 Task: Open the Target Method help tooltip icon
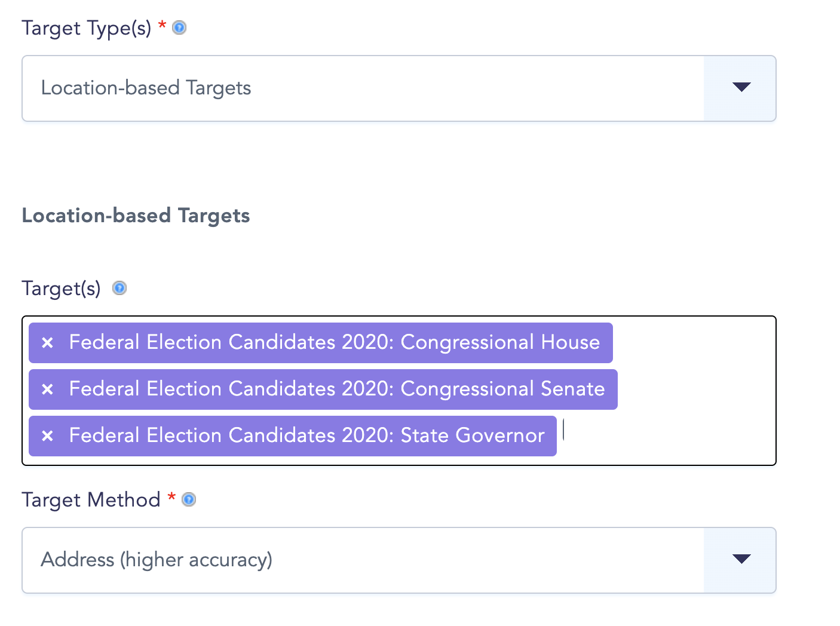(x=189, y=499)
